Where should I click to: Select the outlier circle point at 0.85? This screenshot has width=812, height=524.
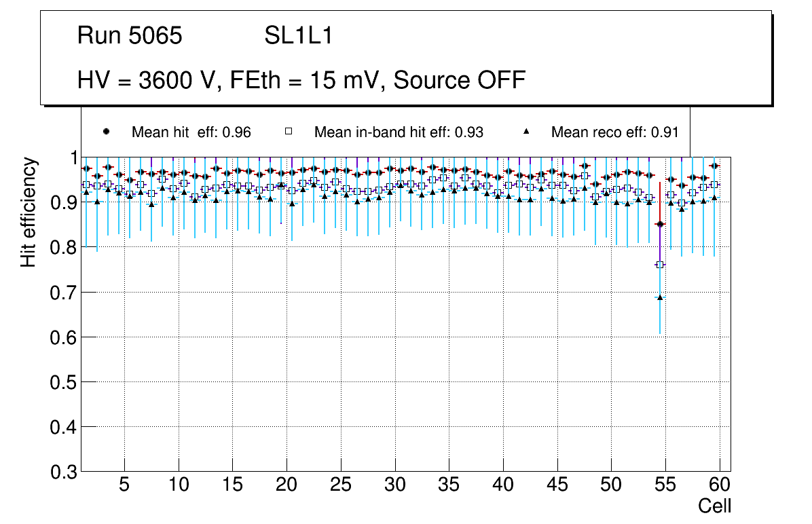click(x=660, y=224)
